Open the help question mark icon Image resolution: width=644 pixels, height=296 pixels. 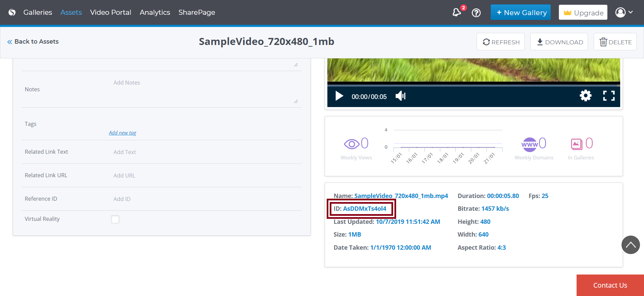[x=476, y=13]
